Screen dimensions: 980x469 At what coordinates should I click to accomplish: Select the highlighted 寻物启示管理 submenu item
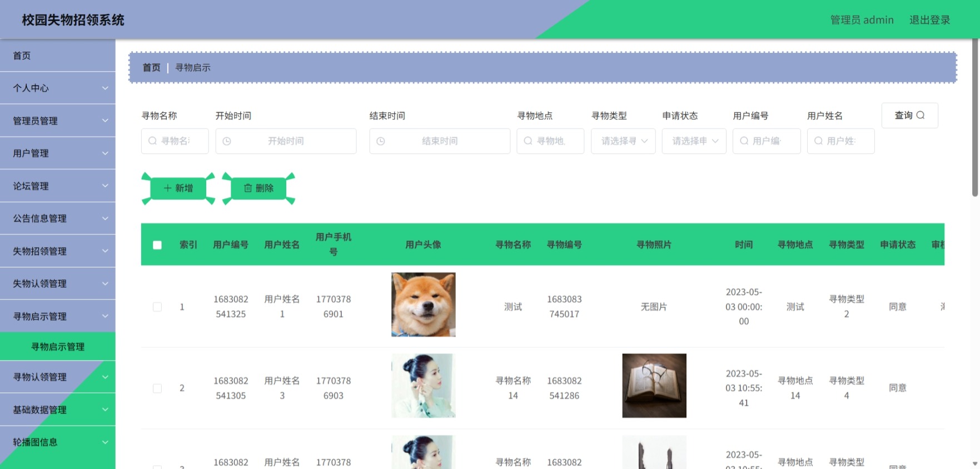click(x=58, y=347)
